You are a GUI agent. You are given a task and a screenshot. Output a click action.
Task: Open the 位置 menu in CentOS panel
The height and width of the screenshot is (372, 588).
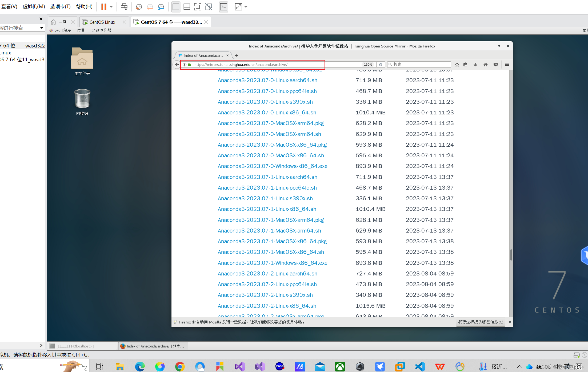point(81,31)
